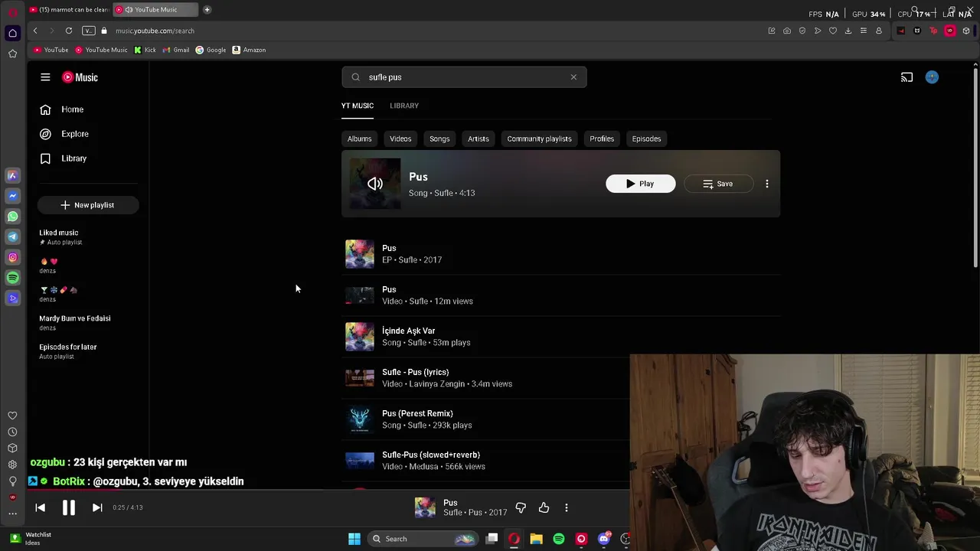Open Instagram in the Opera sidebar

pos(12,257)
